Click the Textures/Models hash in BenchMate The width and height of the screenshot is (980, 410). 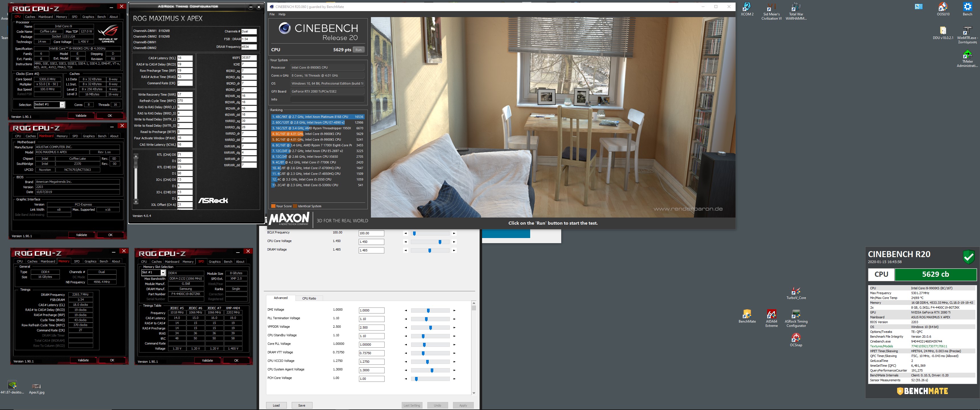[929, 347]
